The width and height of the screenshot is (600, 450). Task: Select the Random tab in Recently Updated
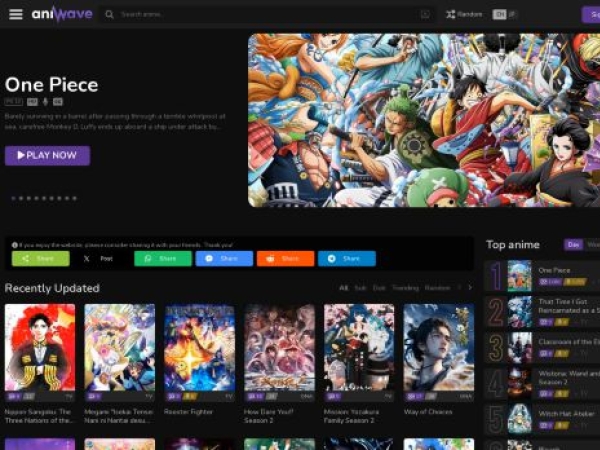(437, 288)
